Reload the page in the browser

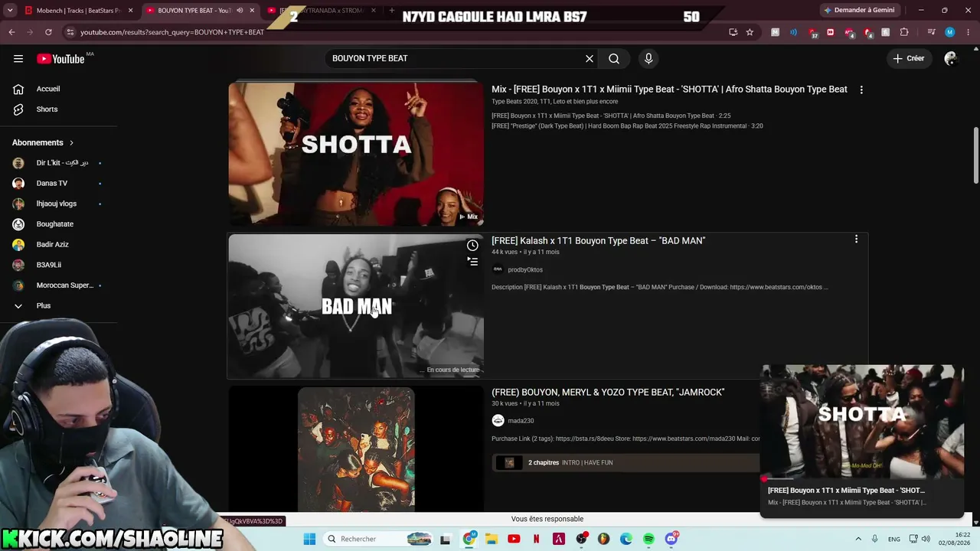48,32
